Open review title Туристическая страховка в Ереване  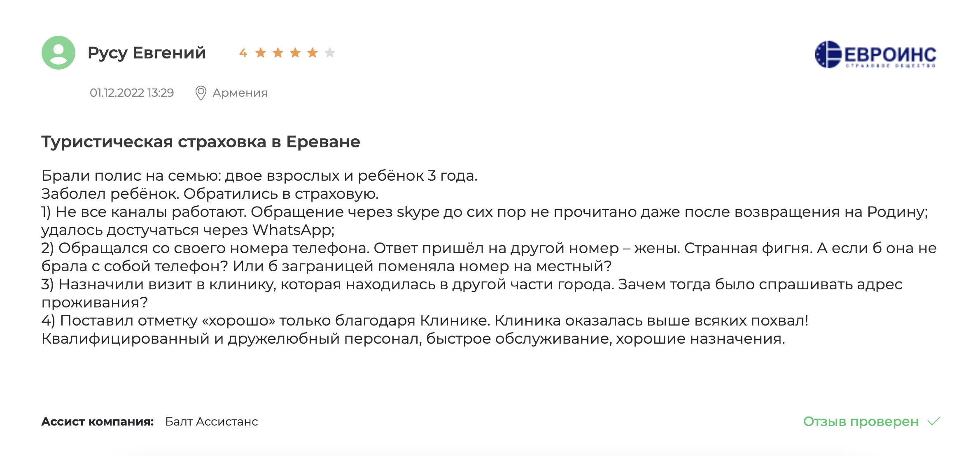201,142
